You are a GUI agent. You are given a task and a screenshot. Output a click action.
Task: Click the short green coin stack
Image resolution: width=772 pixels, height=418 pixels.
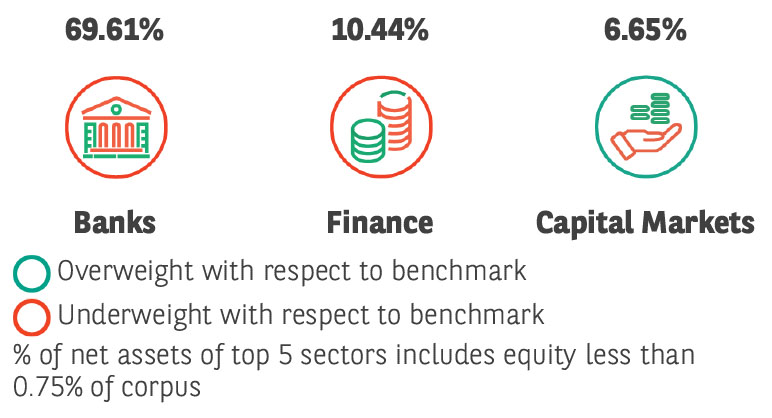coord(366,139)
